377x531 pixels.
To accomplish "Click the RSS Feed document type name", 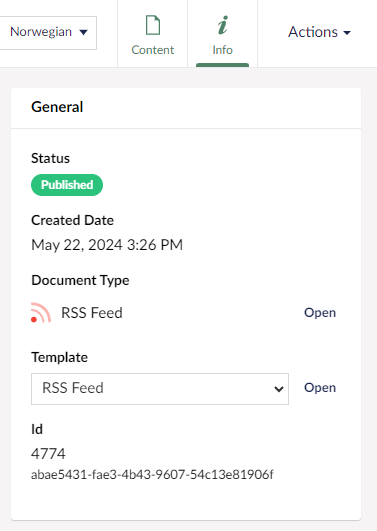I will [92, 313].
